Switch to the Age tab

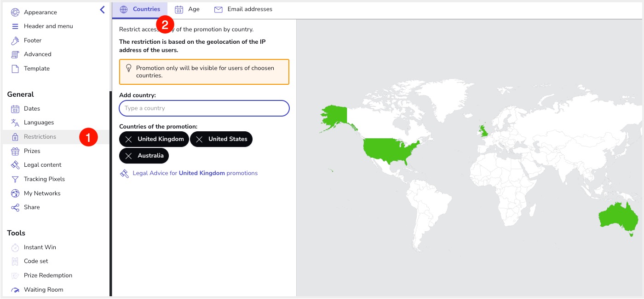pos(187,9)
